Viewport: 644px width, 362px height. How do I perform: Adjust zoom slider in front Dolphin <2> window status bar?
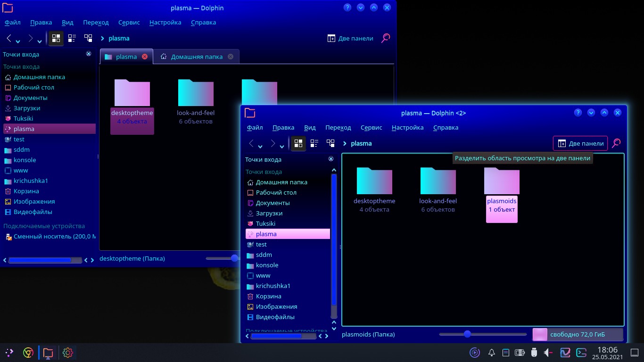coord(483,334)
